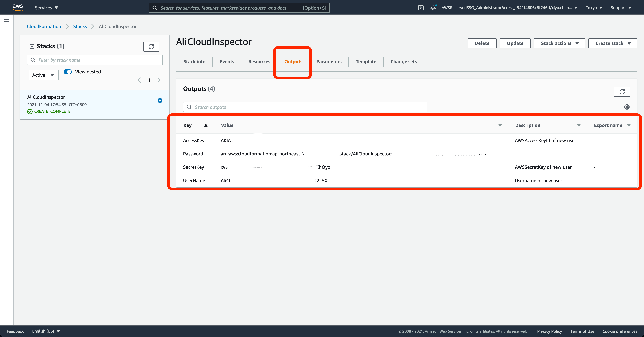This screenshot has width=644, height=337.
Task: Sort by Description column arrow
Action: (x=579, y=125)
